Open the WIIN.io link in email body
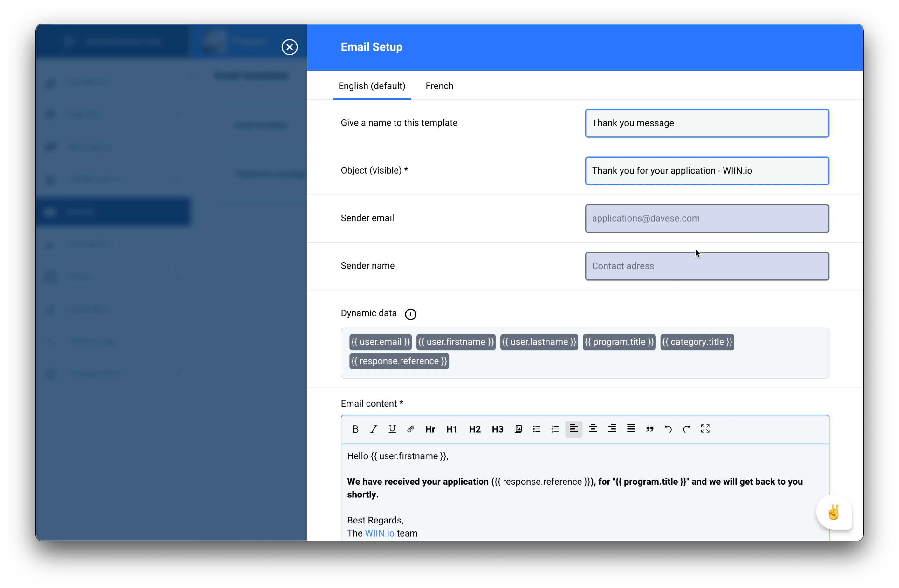899x588 pixels. point(379,533)
